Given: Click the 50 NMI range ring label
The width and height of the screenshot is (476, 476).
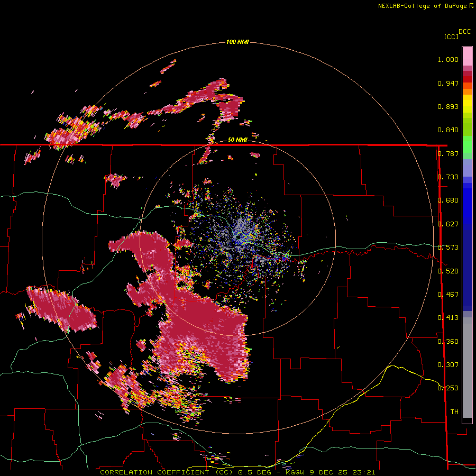Looking at the screenshot, I should (237, 140).
